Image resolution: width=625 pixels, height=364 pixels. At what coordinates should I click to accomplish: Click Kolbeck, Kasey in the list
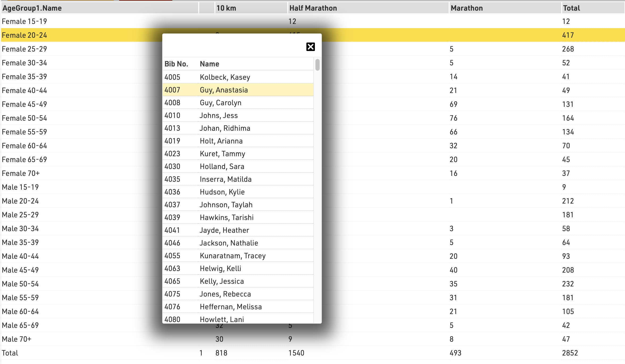click(225, 77)
